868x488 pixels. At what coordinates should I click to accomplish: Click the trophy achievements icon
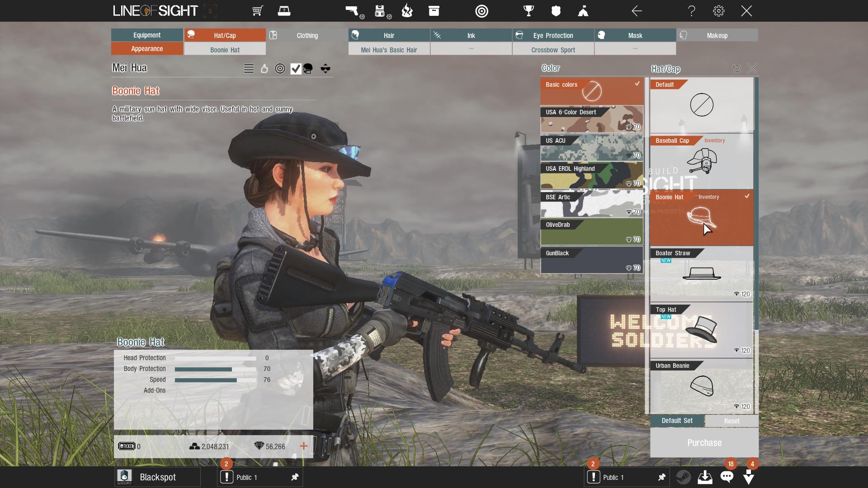[x=528, y=11]
